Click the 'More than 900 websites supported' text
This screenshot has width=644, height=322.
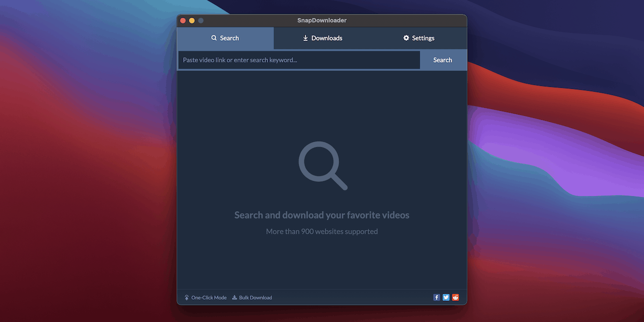point(322,231)
